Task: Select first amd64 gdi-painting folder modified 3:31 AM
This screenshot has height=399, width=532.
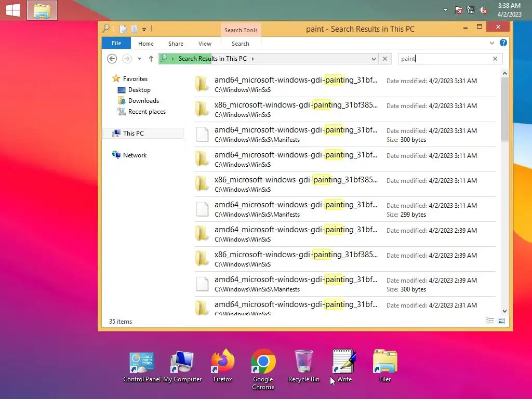Action: 345,85
